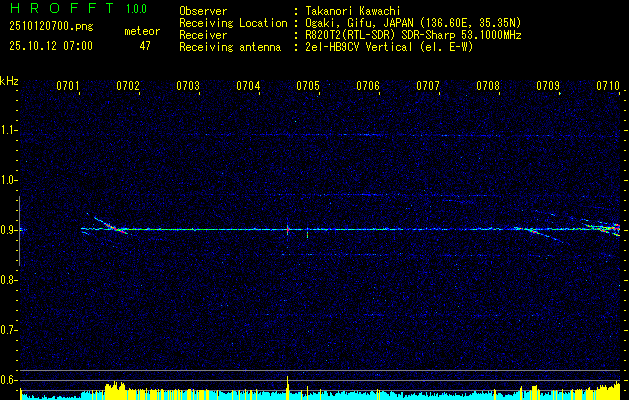Screen dimensions: 629x400
Task: Click the 0710 time marker
Action: [x=608, y=85]
